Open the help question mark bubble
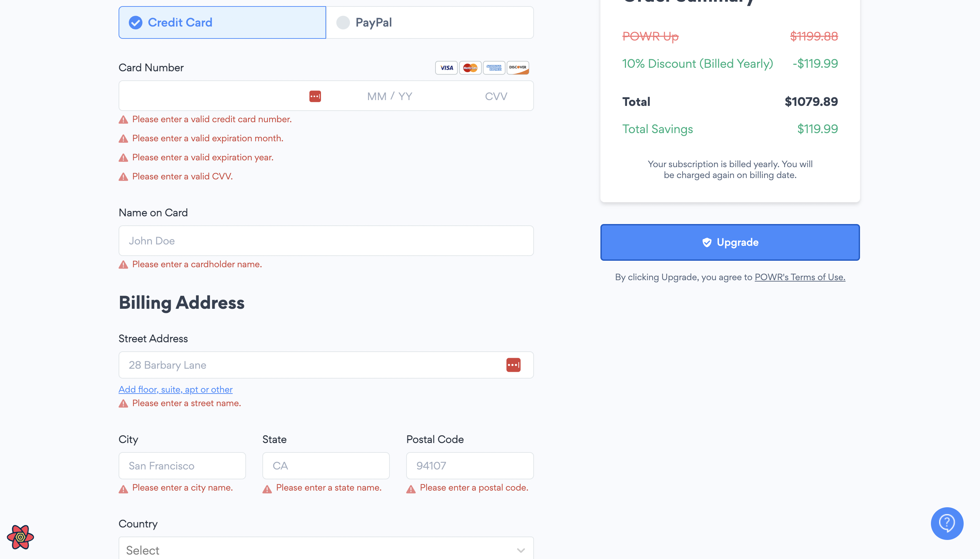Image resolution: width=980 pixels, height=559 pixels. (x=947, y=523)
